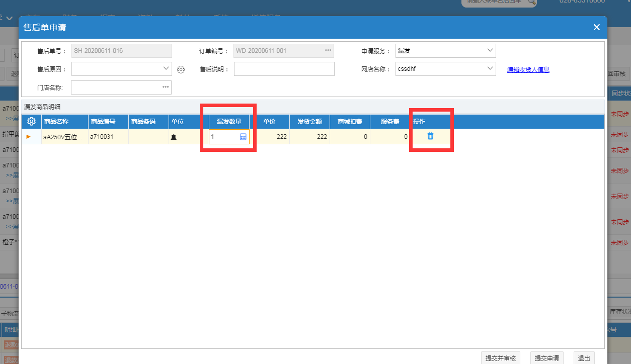
Task: Select 发货金额 cell showing 222
Action: (x=310, y=136)
